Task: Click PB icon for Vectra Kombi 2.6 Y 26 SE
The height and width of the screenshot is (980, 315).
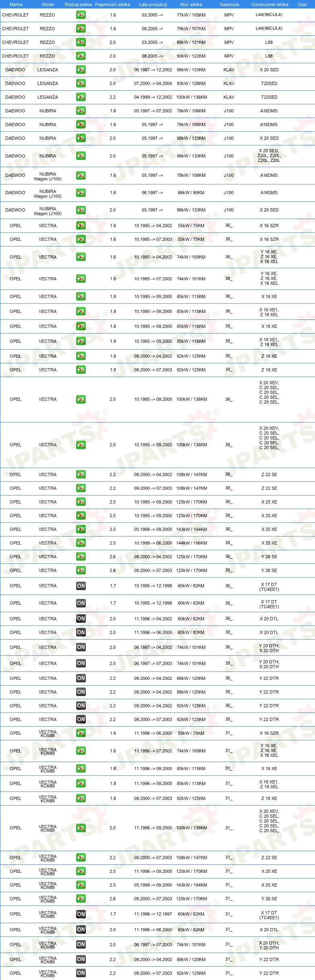Action: click(81, 899)
